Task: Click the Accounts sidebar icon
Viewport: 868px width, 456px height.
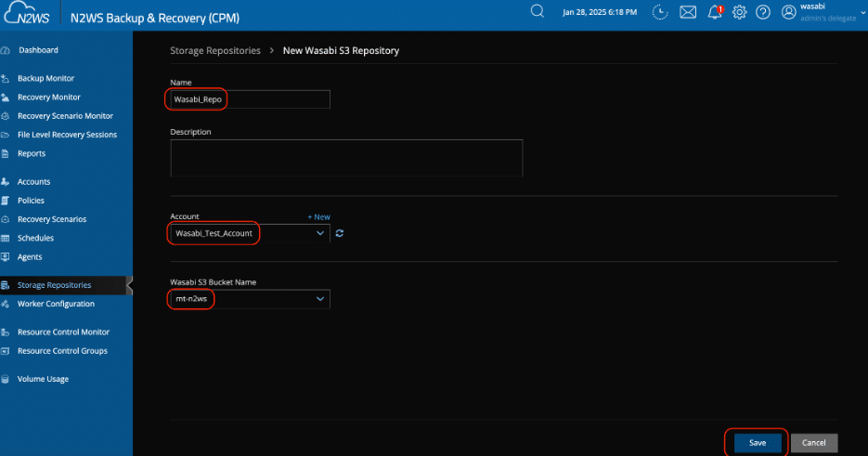Action: tap(6, 182)
